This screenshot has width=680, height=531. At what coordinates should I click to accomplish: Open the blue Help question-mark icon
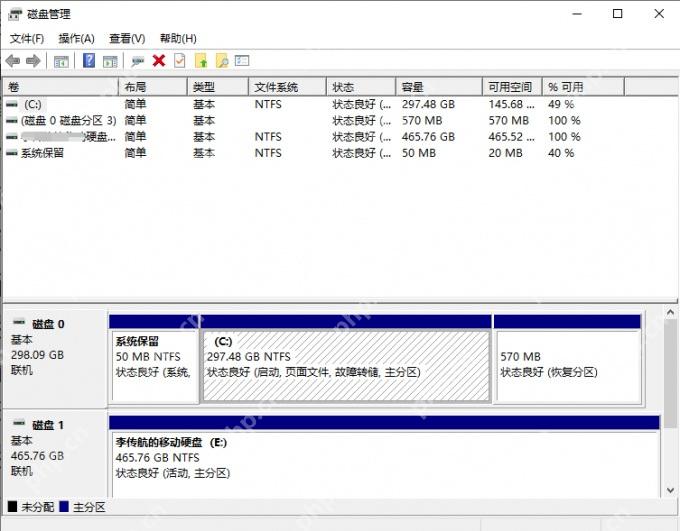point(89,60)
